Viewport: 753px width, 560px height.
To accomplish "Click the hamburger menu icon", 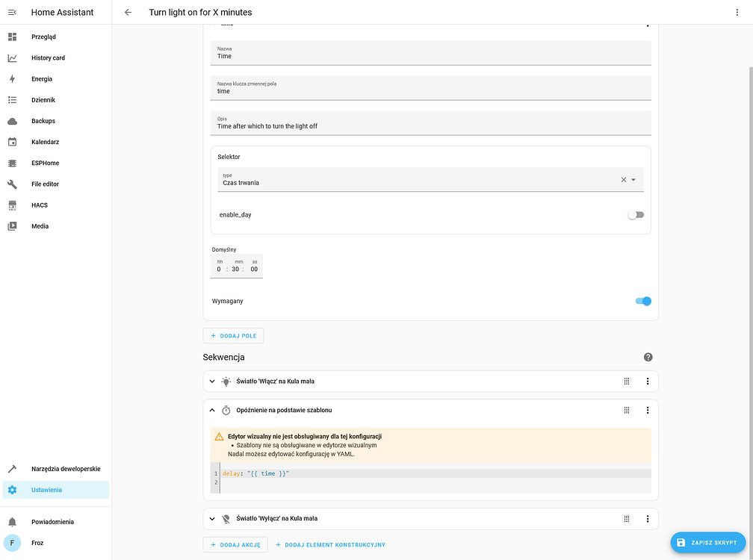I will (12, 12).
